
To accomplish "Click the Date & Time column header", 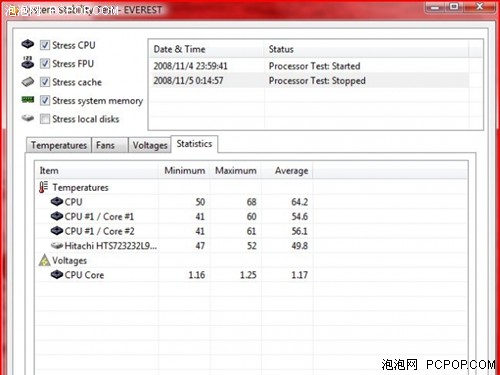I will 207,49.
